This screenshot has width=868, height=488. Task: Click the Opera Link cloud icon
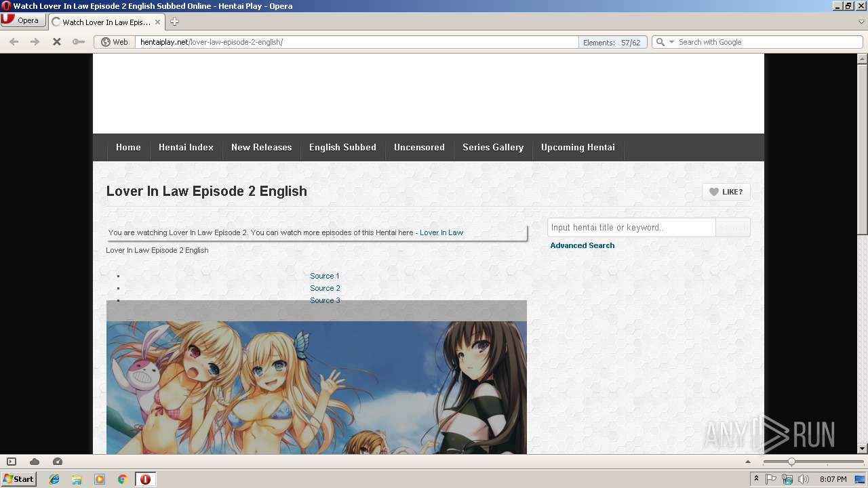point(35,462)
